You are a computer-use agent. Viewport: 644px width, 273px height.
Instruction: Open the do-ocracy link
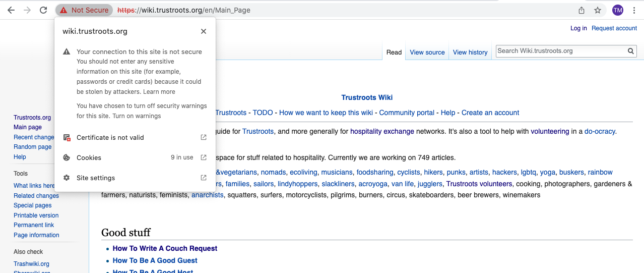(600, 131)
